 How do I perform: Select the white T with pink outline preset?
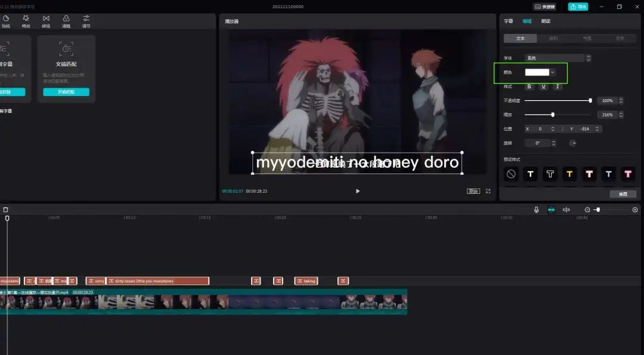tap(589, 174)
